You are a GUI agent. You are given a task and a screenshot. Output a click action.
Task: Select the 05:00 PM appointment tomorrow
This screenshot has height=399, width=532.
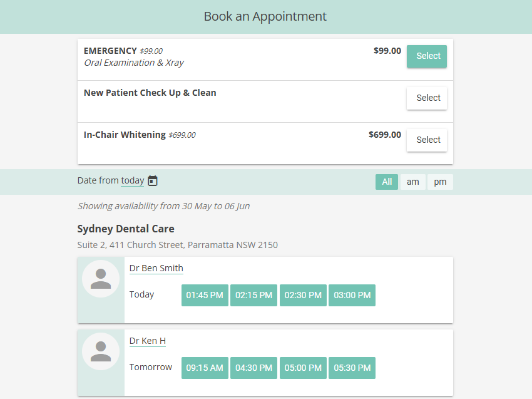(x=303, y=368)
